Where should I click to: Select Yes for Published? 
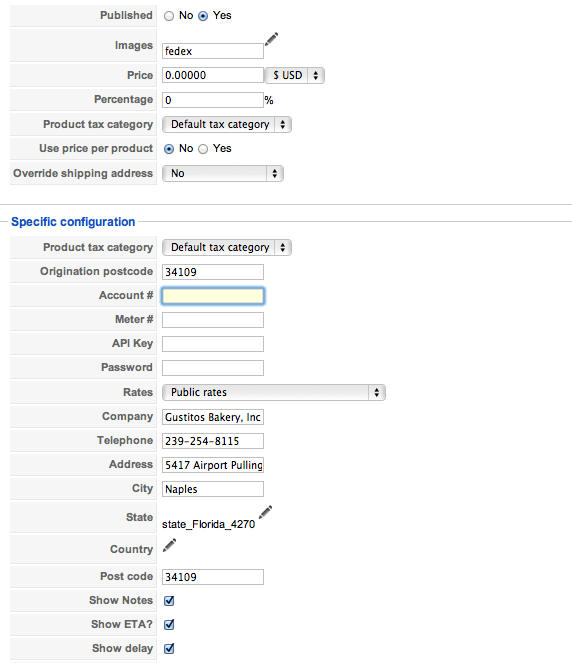point(203,16)
